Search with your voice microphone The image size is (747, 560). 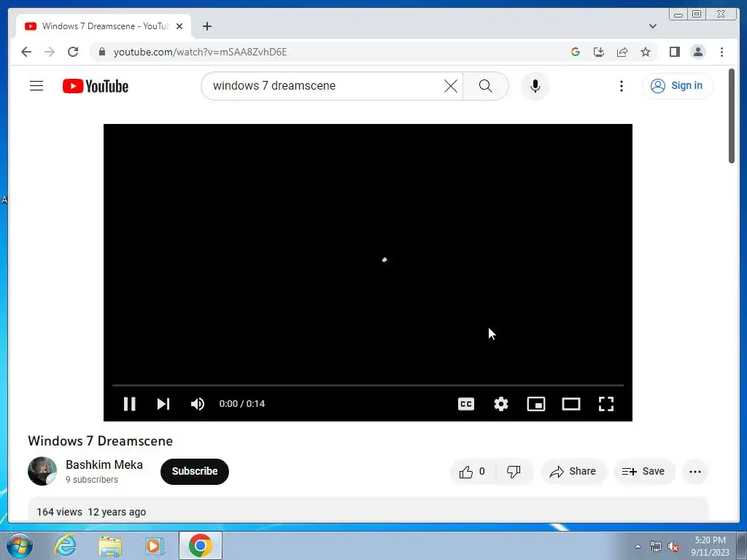[x=535, y=86]
